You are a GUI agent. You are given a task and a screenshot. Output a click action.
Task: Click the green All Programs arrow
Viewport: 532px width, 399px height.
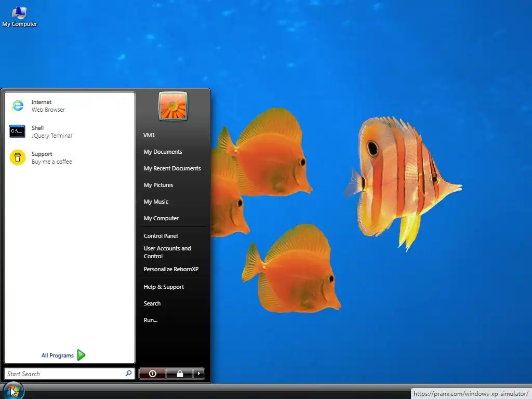click(82, 355)
